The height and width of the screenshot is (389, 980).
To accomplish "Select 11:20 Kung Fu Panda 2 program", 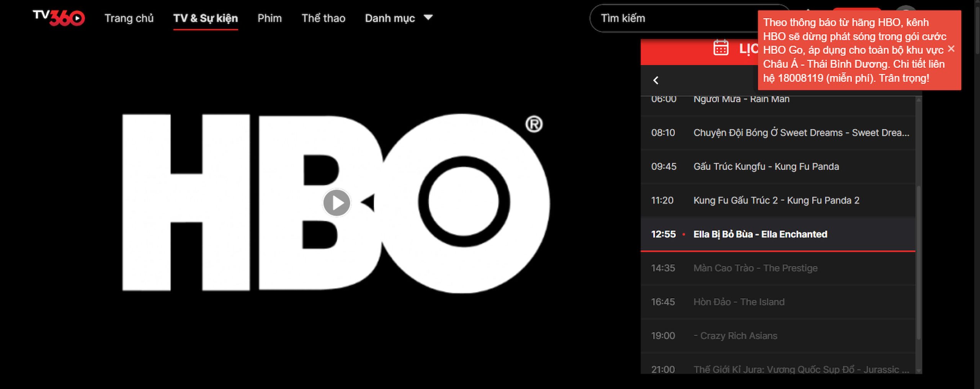I will click(778, 200).
